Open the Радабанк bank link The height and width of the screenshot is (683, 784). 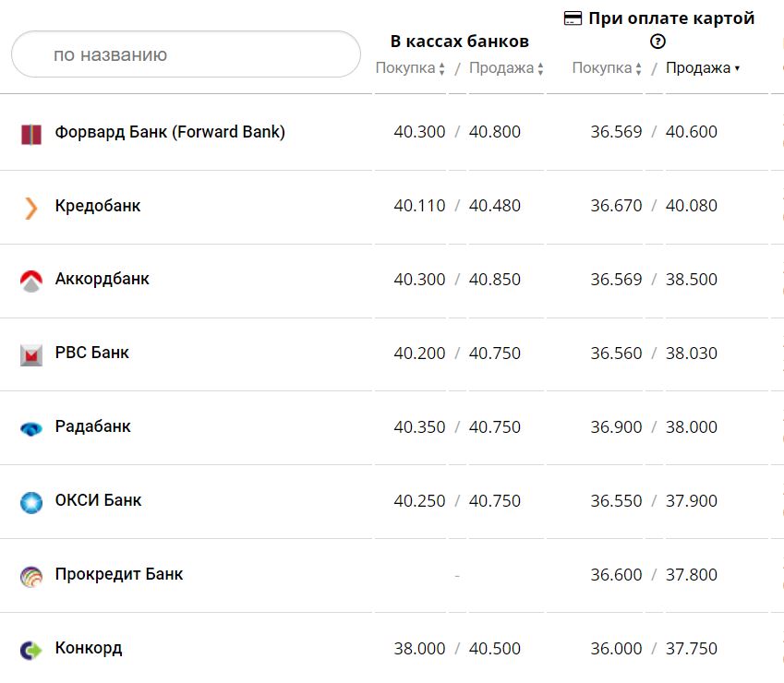click(x=92, y=426)
